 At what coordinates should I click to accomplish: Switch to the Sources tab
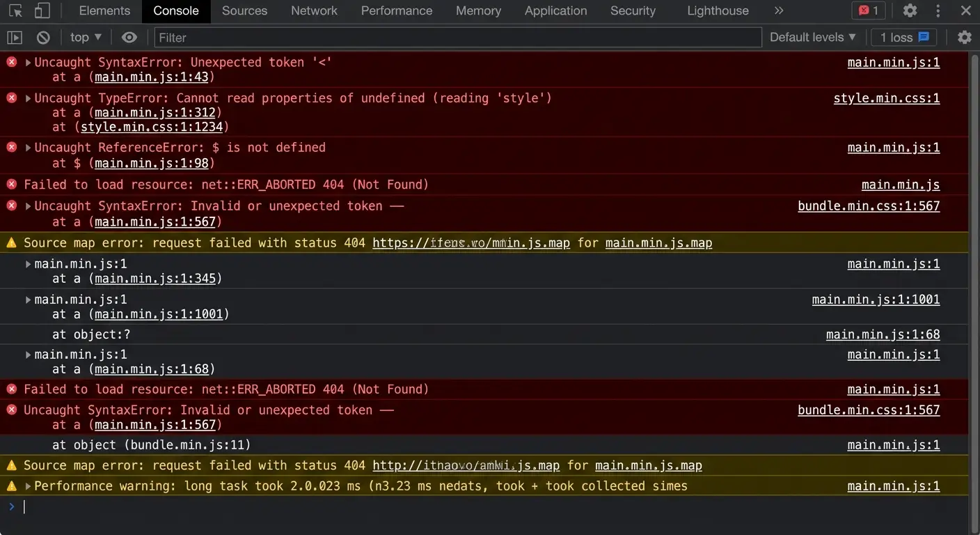coord(244,11)
